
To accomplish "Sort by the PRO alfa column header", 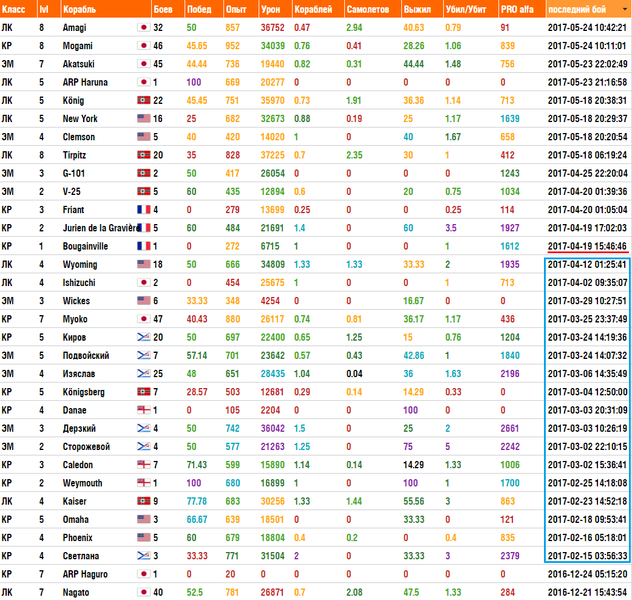I will coord(518,9).
